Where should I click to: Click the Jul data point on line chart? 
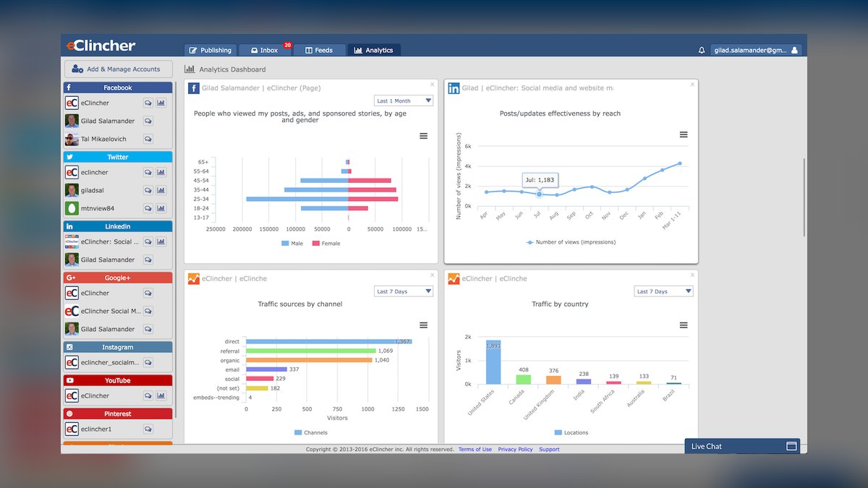tap(539, 194)
